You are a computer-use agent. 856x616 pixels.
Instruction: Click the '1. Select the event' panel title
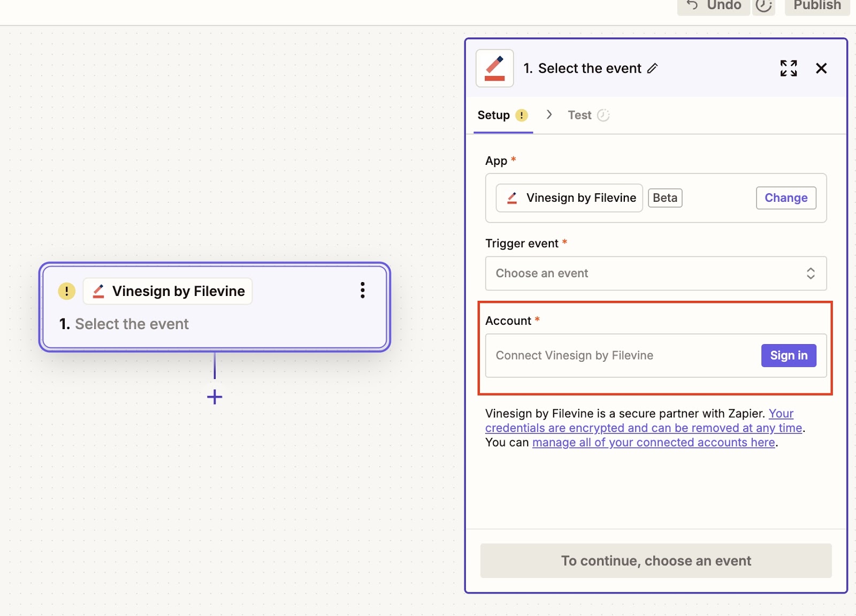tap(582, 69)
